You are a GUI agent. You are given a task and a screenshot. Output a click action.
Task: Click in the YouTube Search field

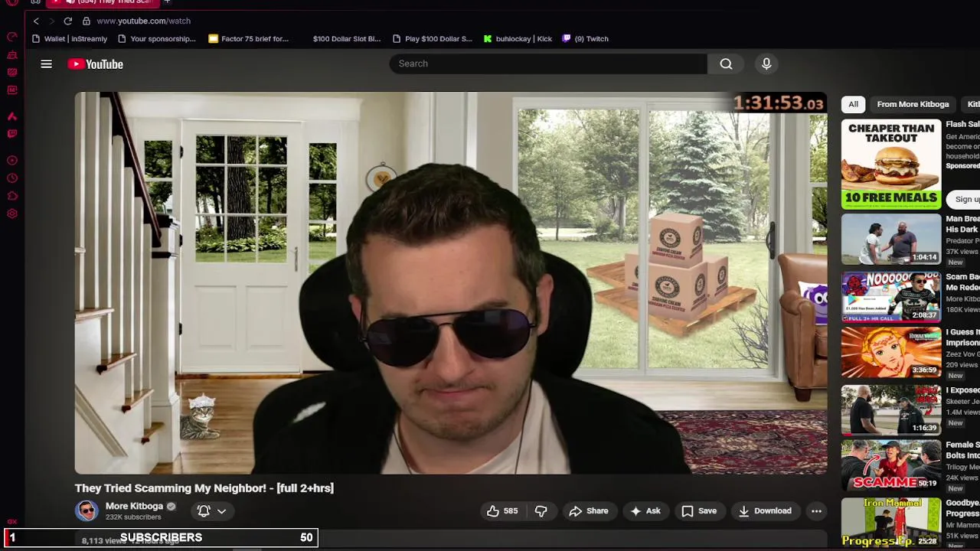[x=547, y=64]
